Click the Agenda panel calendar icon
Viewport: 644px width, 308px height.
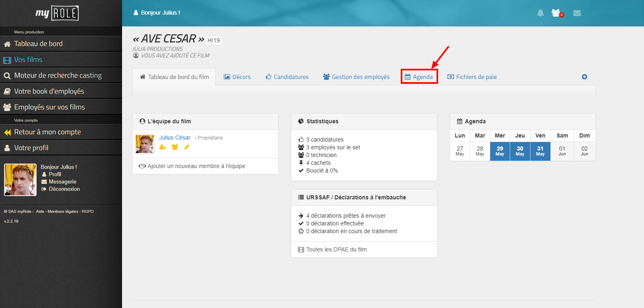point(460,121)
